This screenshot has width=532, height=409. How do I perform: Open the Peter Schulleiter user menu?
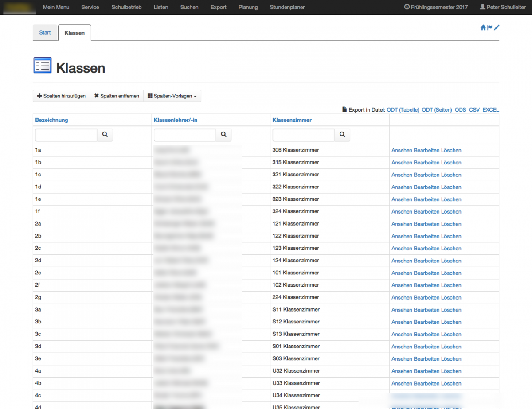coord(503,7)
